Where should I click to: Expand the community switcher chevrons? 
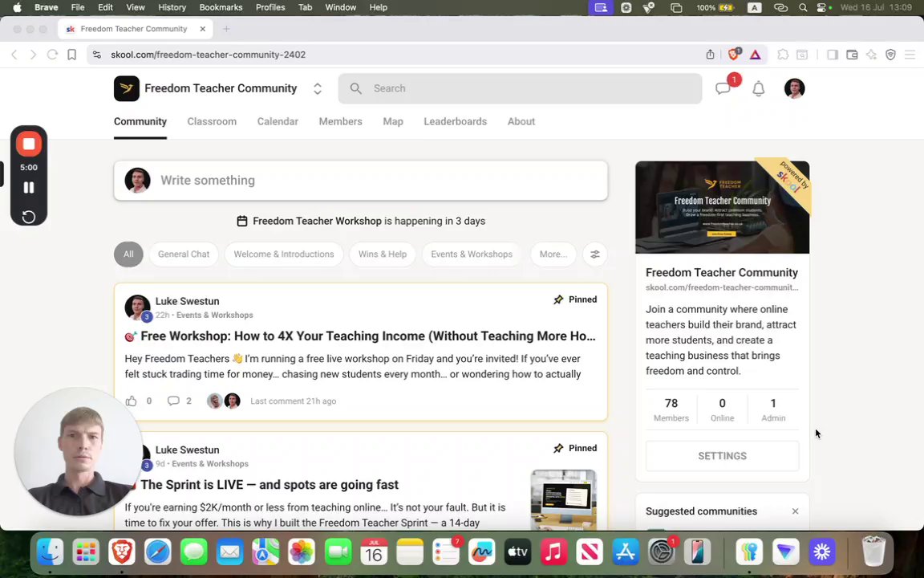(317, 88)
